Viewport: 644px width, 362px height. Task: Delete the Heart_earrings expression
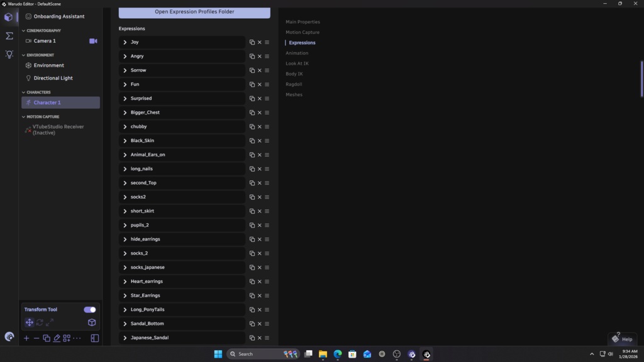260,282
